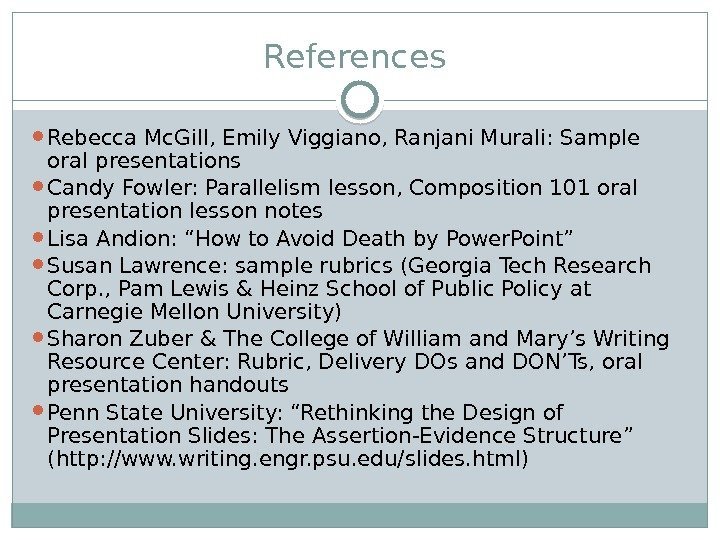Click the "presentation handouts" text line

click(168, 386)
